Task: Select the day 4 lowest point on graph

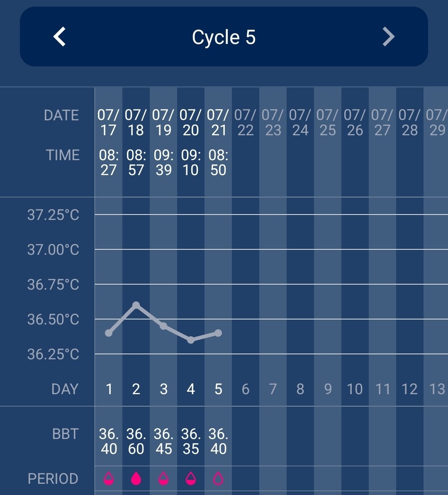Action: pyautogui.click(x=191, y=340)
